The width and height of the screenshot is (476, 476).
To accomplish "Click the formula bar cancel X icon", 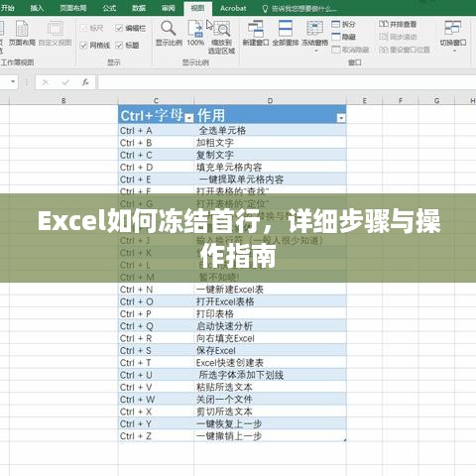I will (x=46, y=82).
